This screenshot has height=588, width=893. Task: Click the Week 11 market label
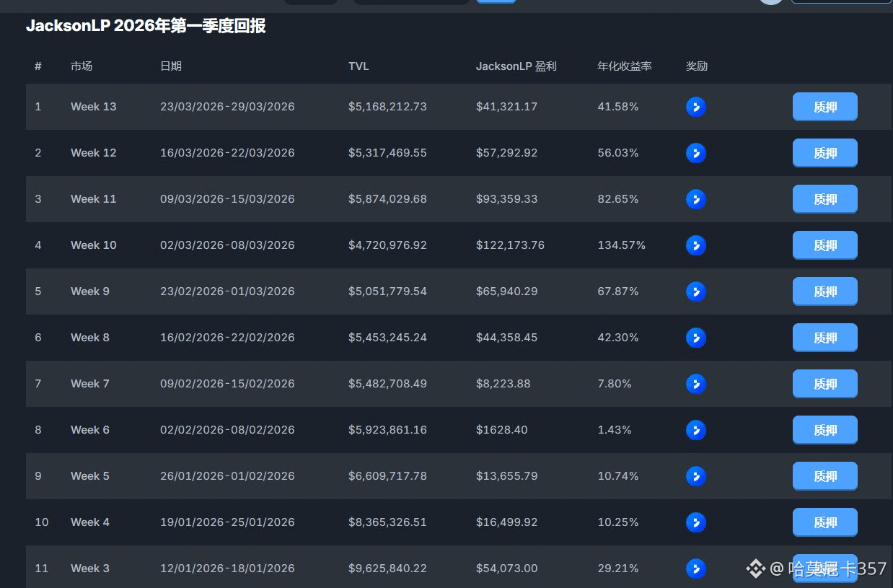click(94, 199)
